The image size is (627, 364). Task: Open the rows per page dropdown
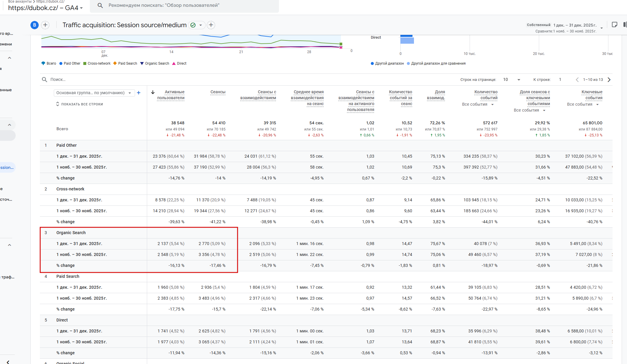point(512,80)
